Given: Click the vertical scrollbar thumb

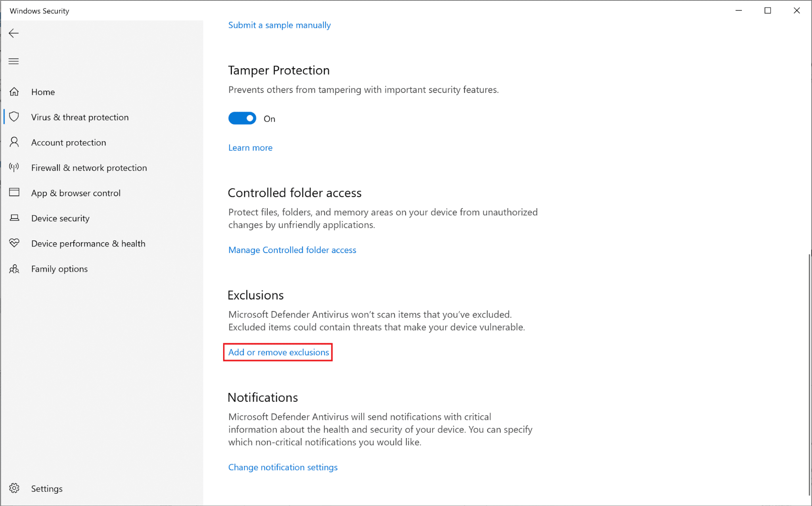Looking at the screenshot, I should tap(809, 374).
